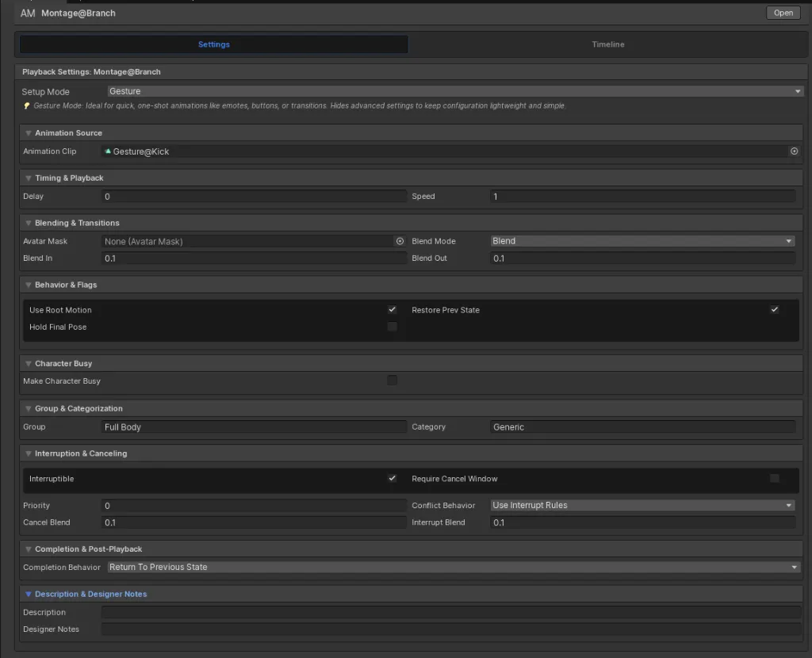The image size is (812, 658).
Task: Click the Group field showing Full Body
Action: click(254, 427)
